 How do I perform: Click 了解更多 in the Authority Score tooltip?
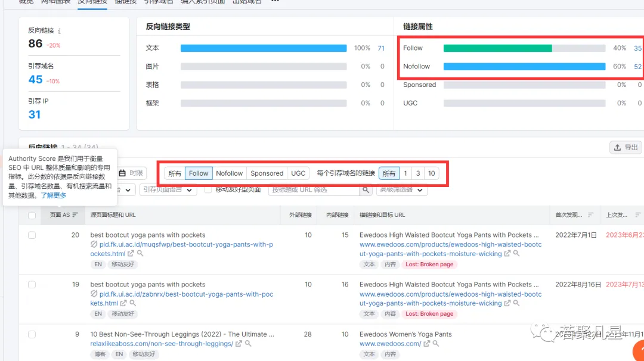[x=54, y=195]
